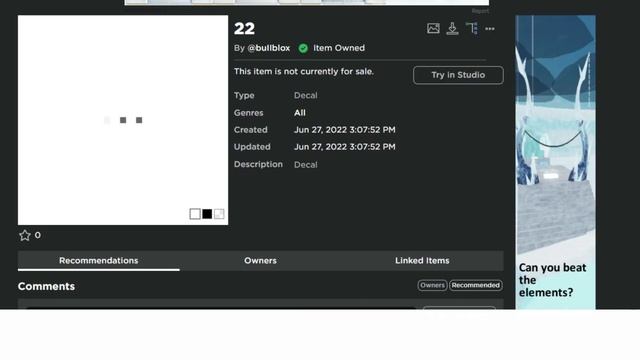Filter comments by Recommended
The width and height of the screenshot is (640, 360).
[x=476, y=285]
